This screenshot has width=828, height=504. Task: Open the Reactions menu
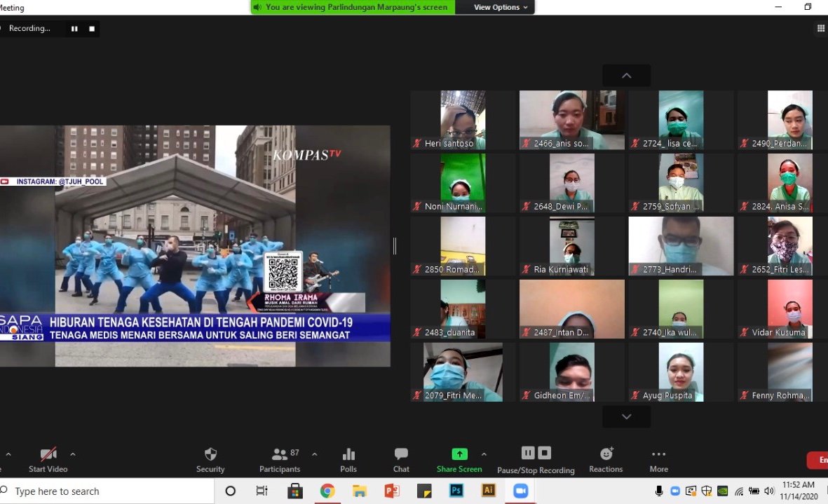(606, 459)
